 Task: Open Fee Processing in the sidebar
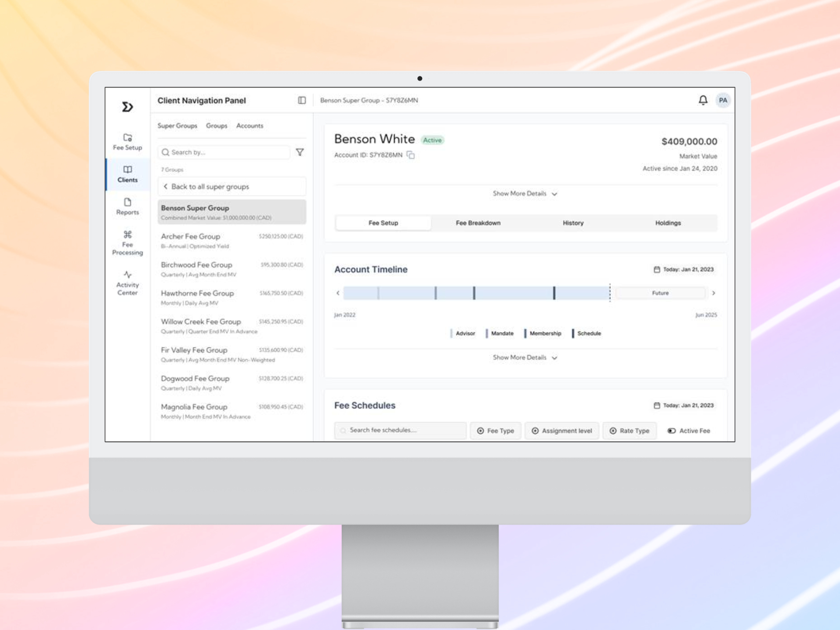(127, 243)
